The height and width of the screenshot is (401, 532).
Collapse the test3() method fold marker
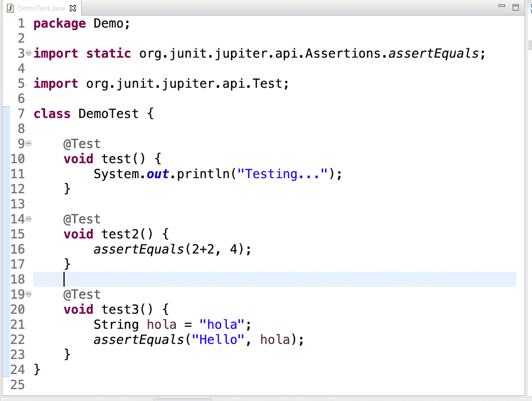coord(29,294)
